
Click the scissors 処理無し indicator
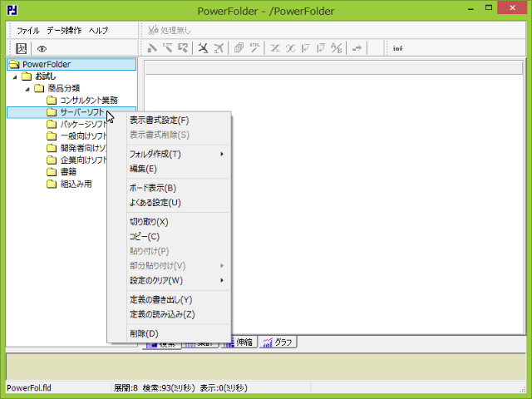coord(170,31)
